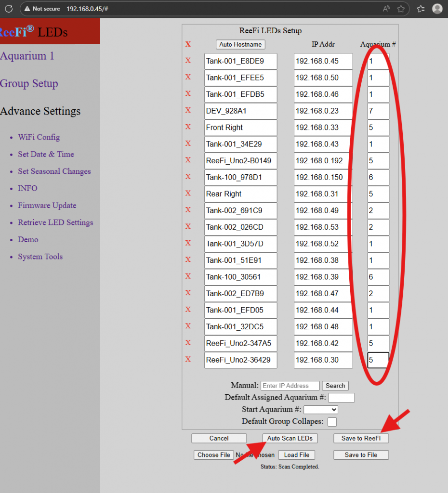The width and height of the screenshot is (448, 493).
Task: Open Group Setup in the sidebar
Action: 29,84
